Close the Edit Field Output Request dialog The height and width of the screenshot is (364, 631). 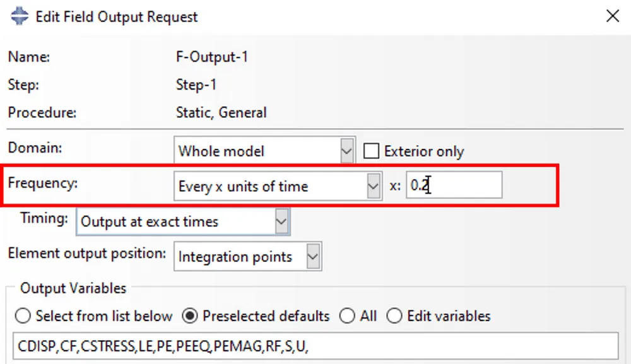point(612,16)
